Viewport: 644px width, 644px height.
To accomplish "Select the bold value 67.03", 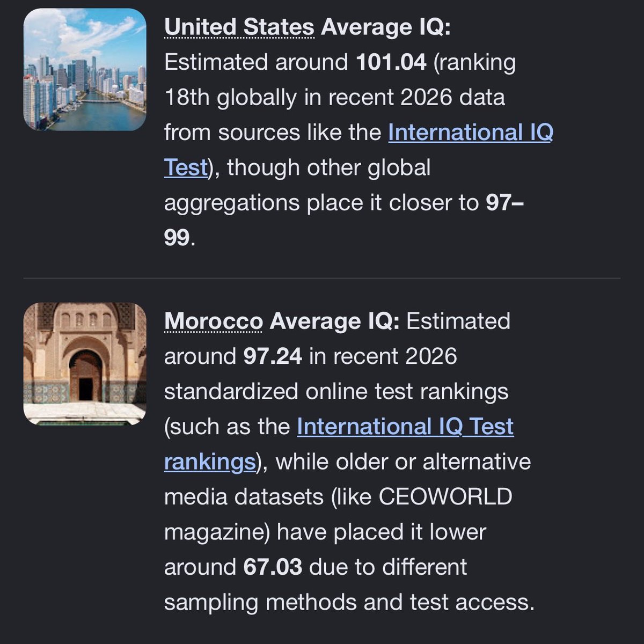I will point(273,567).
